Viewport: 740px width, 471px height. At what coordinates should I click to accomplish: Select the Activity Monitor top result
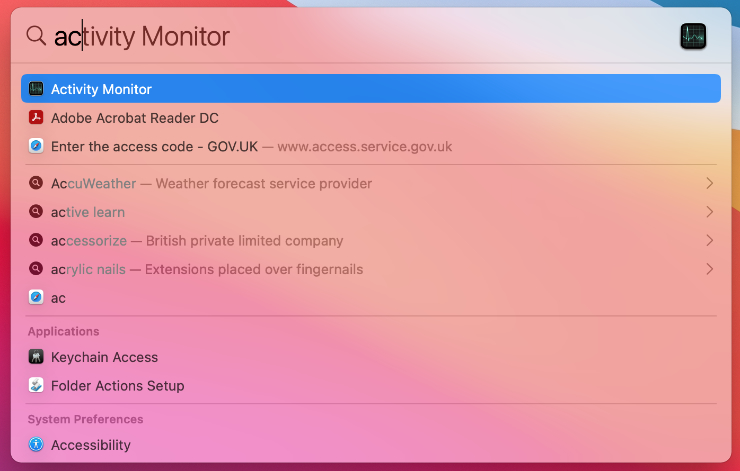[x=371, y=89]
